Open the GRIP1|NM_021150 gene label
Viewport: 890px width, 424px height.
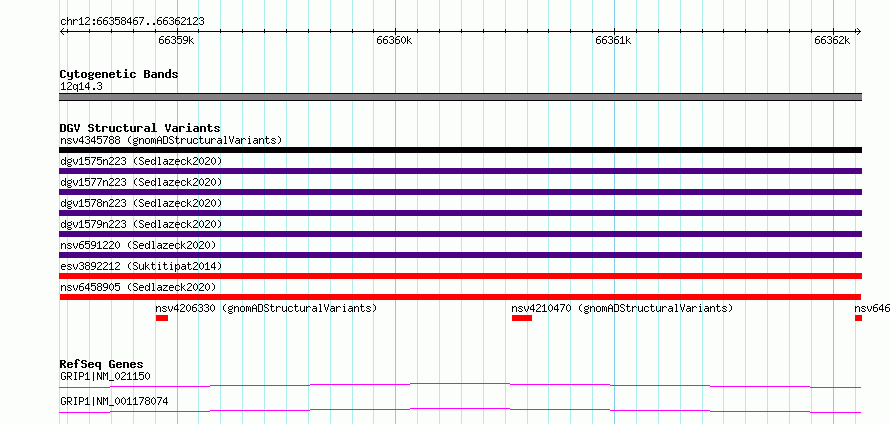click(x=105, y=376)
